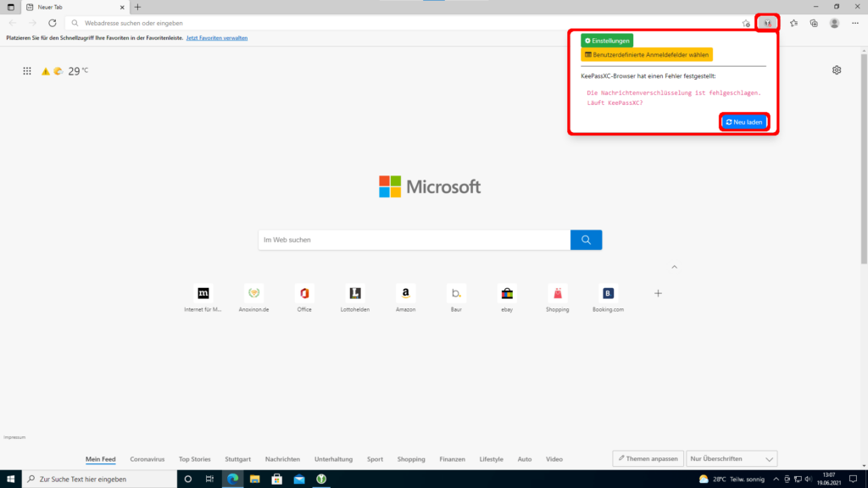The height and width of the screenshot is (488, 868).
Task: Open the Office quick link
Action: [x=304, y=299]
